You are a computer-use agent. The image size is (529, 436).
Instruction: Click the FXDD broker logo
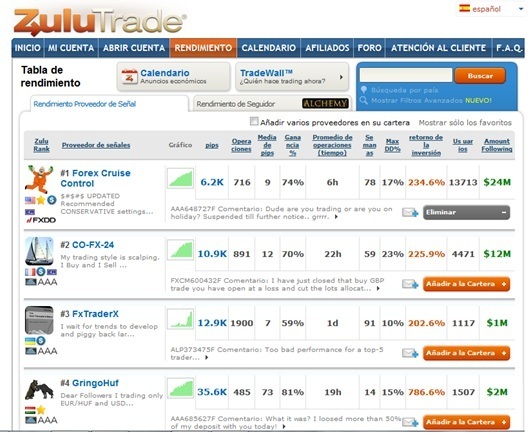pos(41,220)
